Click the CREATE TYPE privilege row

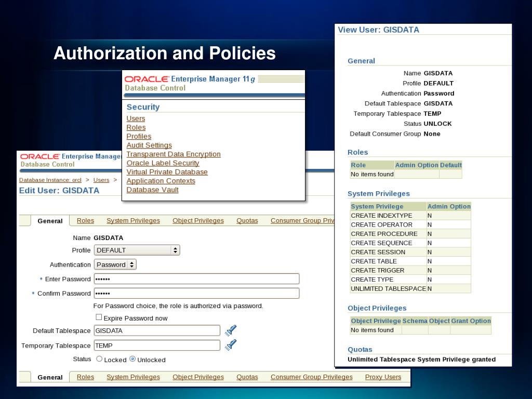(x=410, y=280)
